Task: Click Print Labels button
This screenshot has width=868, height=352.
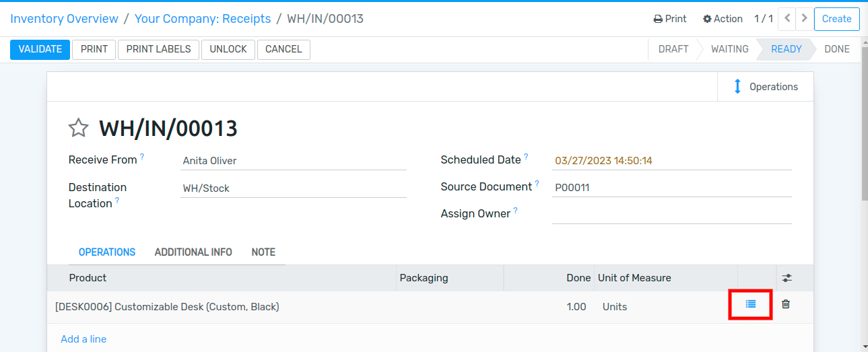Action: (158, 49)
